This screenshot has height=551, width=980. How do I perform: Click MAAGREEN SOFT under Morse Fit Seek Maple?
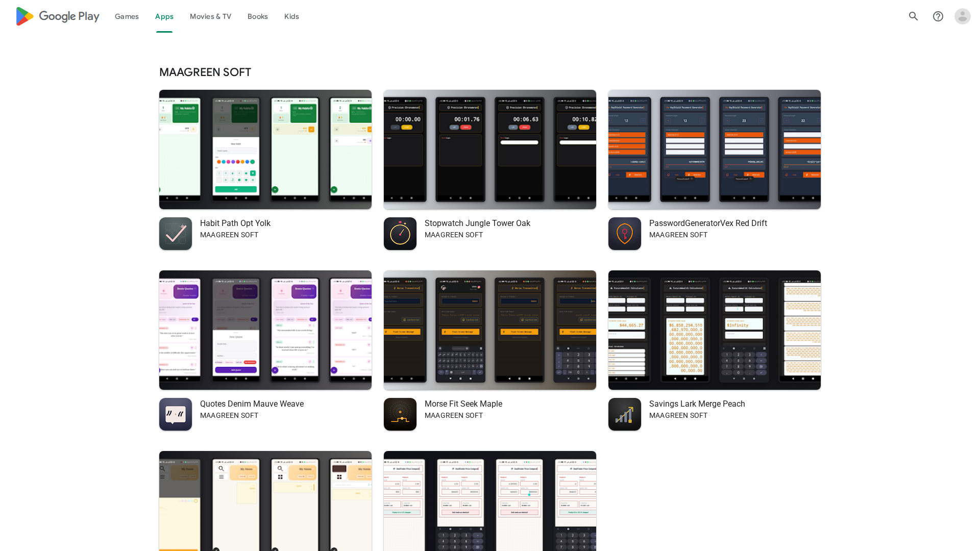[x=454, y=416]
